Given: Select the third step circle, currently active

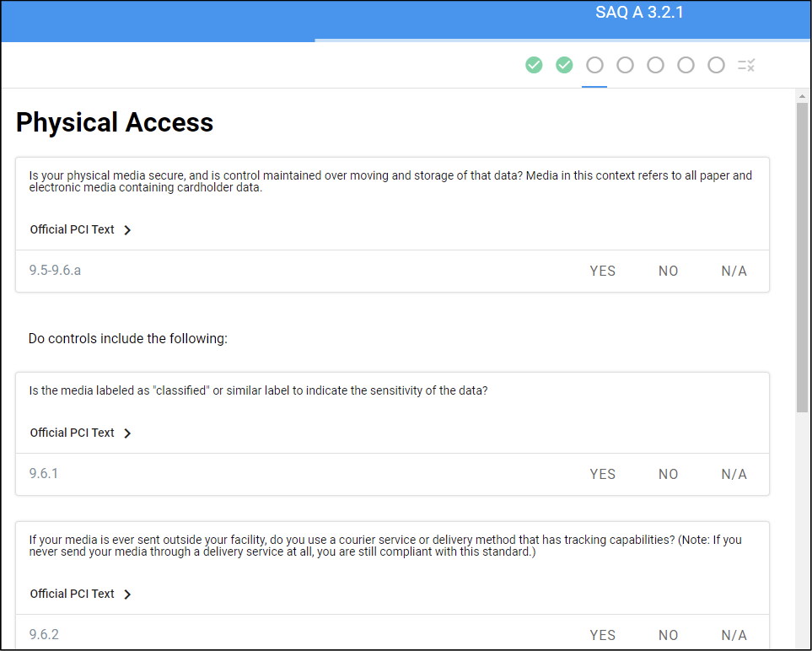Looking at the screenshot, I should tap(594, 65).
